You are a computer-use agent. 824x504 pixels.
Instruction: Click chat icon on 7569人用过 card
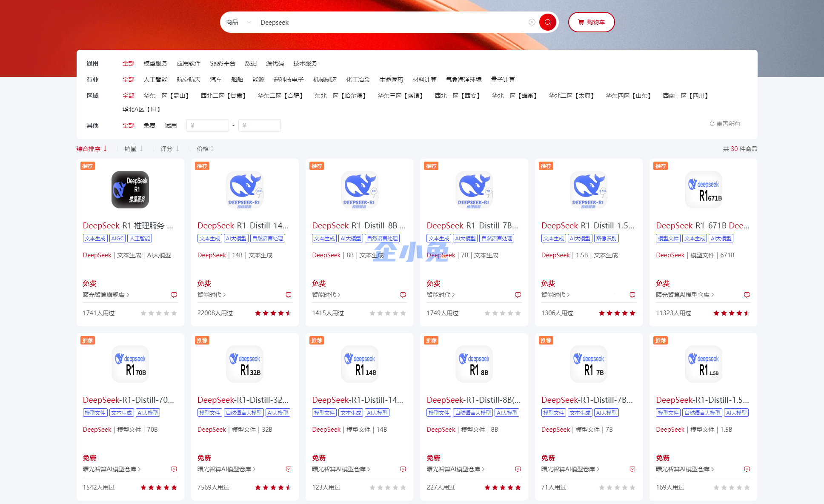point(289,469)
